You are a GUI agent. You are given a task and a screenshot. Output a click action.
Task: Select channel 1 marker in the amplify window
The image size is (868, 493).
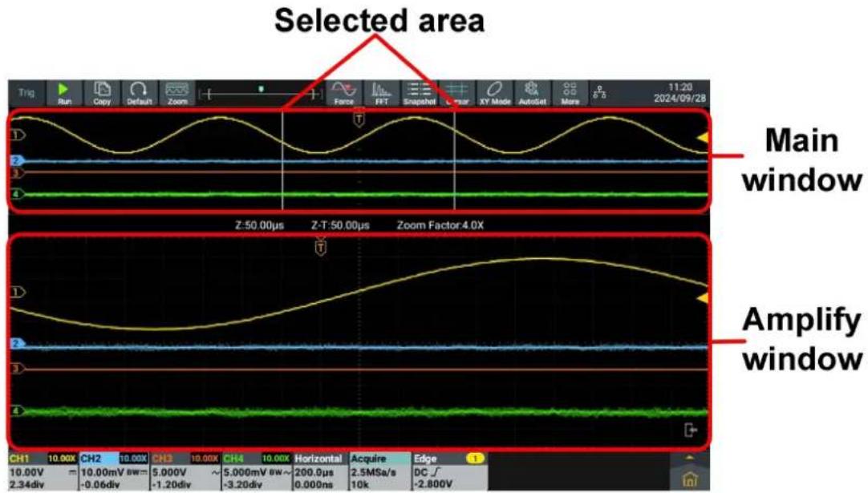(x=18, y=292)
